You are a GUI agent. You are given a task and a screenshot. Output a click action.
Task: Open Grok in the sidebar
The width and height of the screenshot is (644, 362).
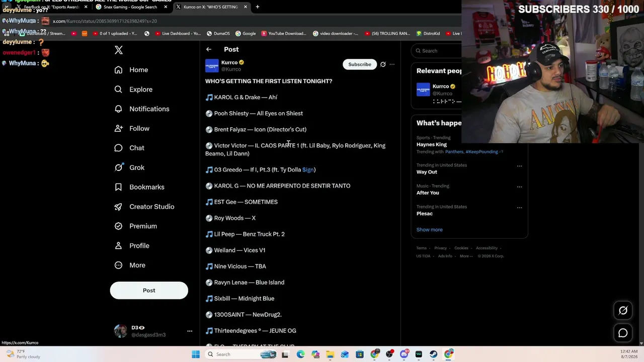[129, 167]
